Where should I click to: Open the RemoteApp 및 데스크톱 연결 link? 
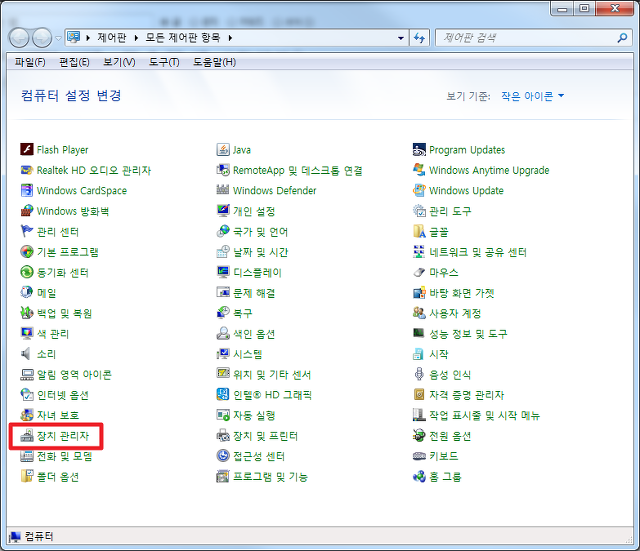tap(298, 170)
